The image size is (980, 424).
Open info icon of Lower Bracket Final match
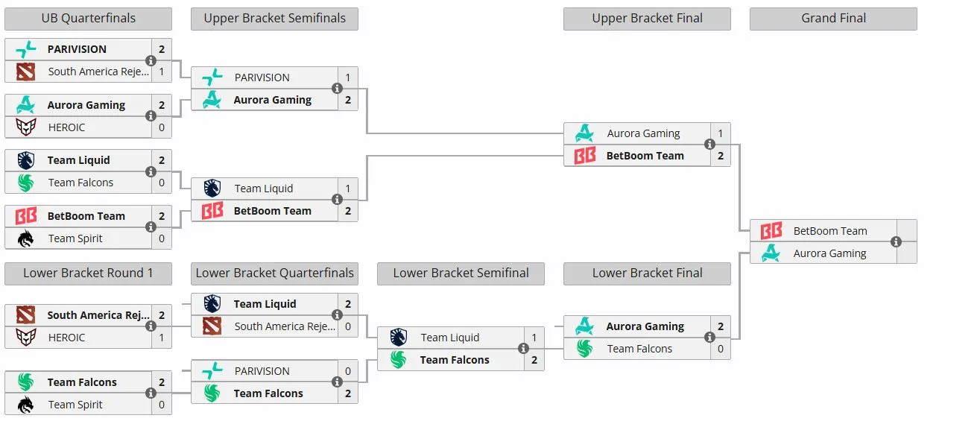point(710,338)
